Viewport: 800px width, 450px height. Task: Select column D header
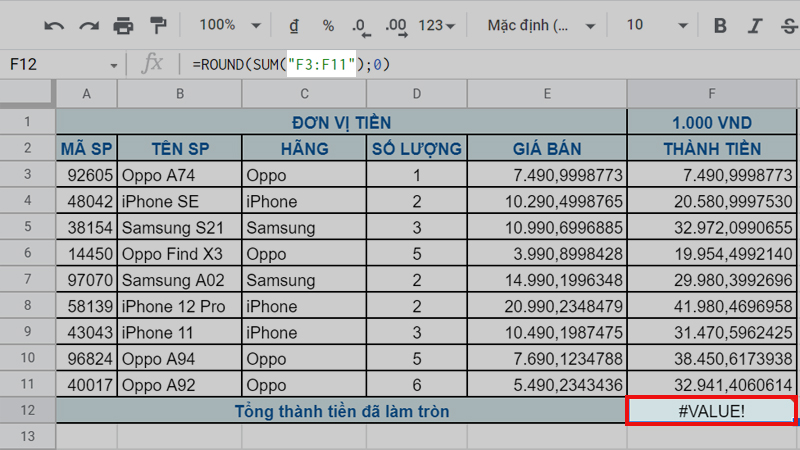tap(416, 94)
